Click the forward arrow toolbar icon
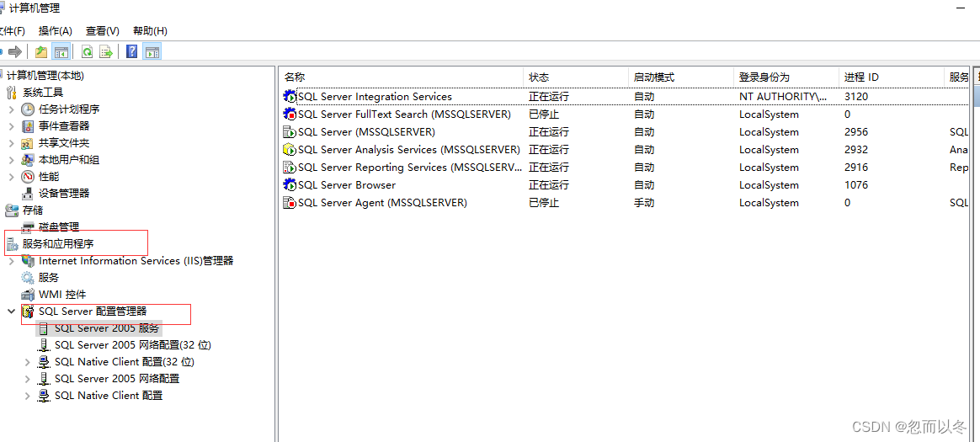 14,52
